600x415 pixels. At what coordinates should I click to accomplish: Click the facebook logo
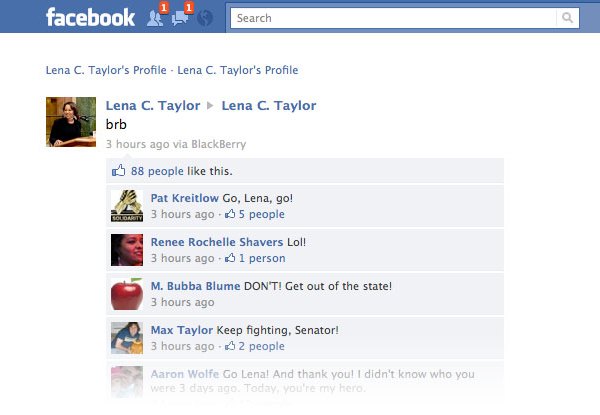(90, 18)
